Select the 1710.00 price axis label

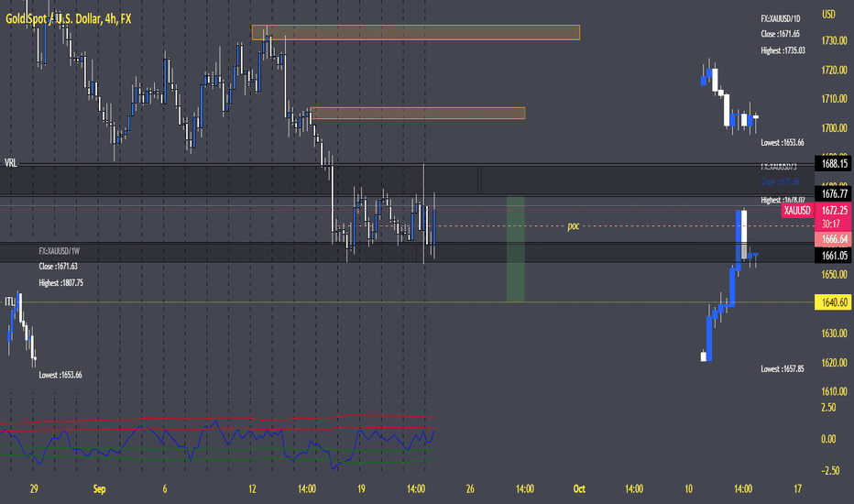[834, 99]
